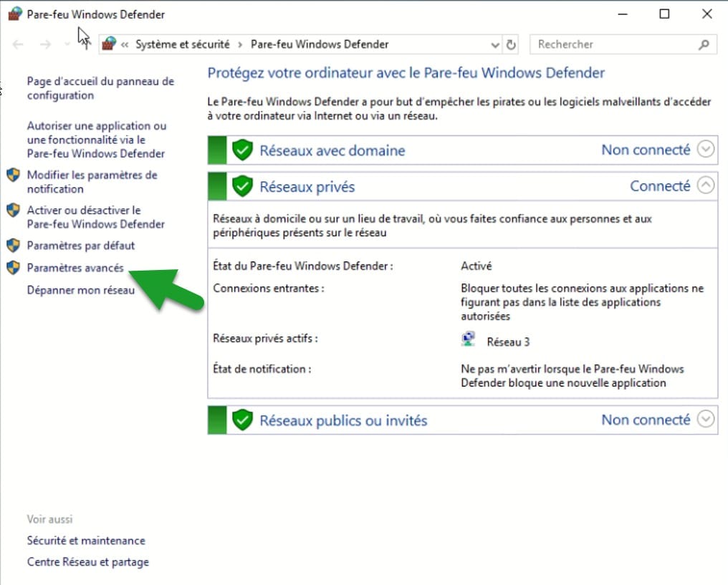
Task: Click Non connecté status of Réseaux publics
Action: tap(646, 420)
